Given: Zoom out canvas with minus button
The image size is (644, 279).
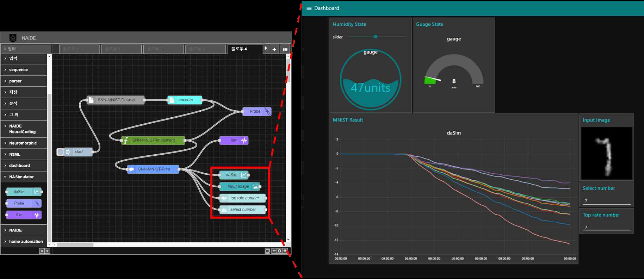Looking at the screenshot, I should click(274, 251).
